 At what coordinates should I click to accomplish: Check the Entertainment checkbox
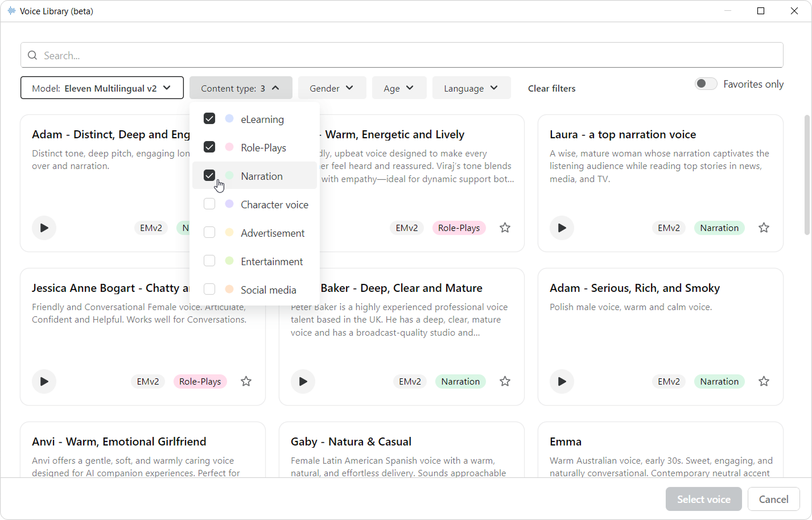coord(209,261)
